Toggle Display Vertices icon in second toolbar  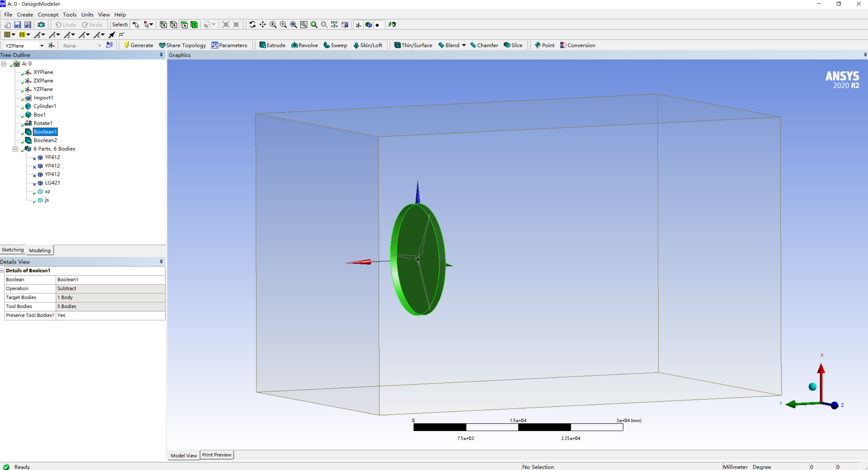click(x=122, y=35)
